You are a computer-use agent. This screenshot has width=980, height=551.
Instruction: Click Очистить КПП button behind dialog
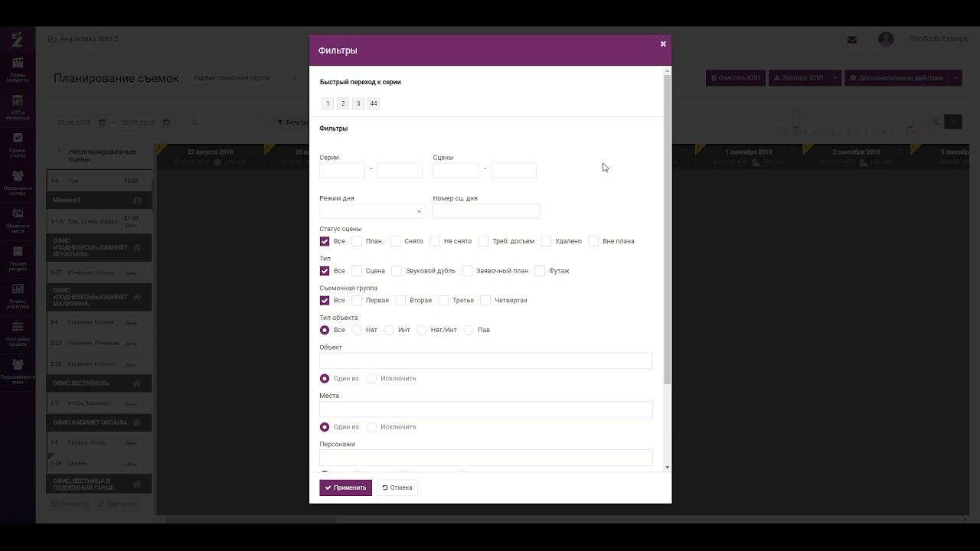736,78
